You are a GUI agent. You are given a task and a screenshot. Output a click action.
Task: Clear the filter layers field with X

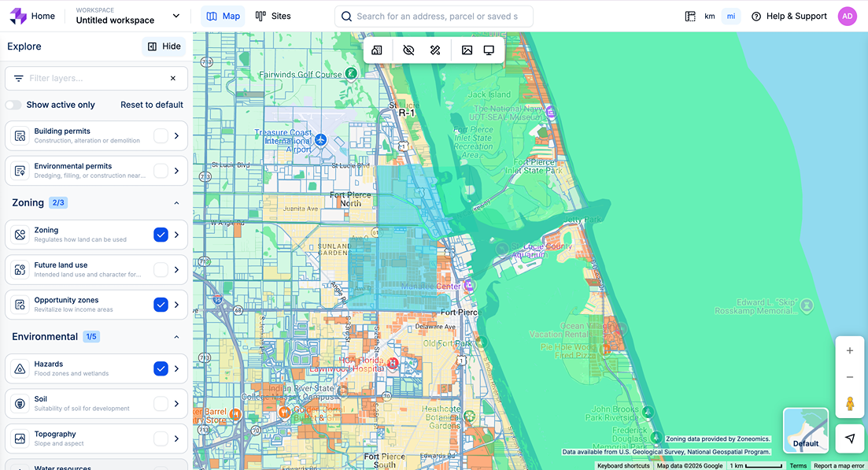coord(173,79)
